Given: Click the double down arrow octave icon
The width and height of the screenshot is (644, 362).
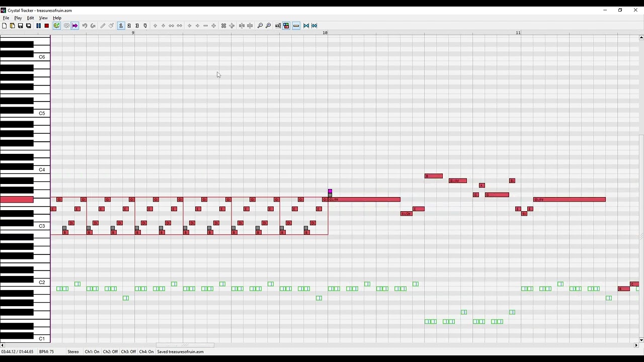Looking at the screenshot, I should [180, 26].
